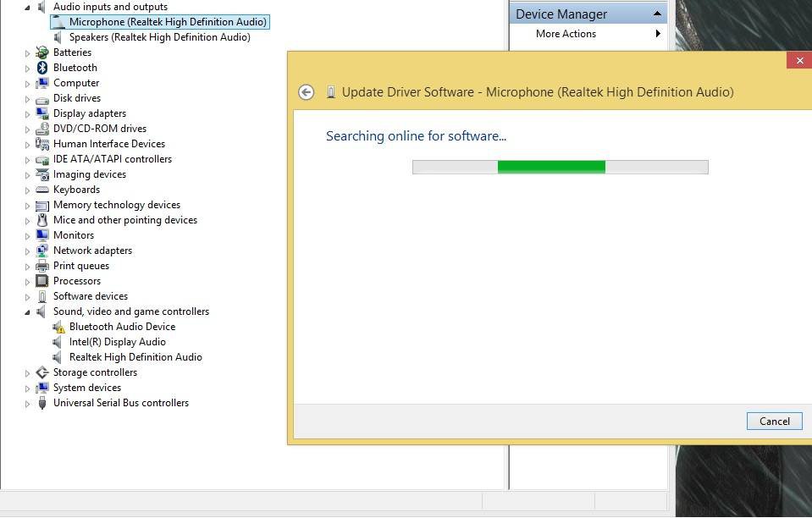The height and width of the screenshot is (518, 812).
Task: Click the 'Searching online for software...' text
Action: 416,136
